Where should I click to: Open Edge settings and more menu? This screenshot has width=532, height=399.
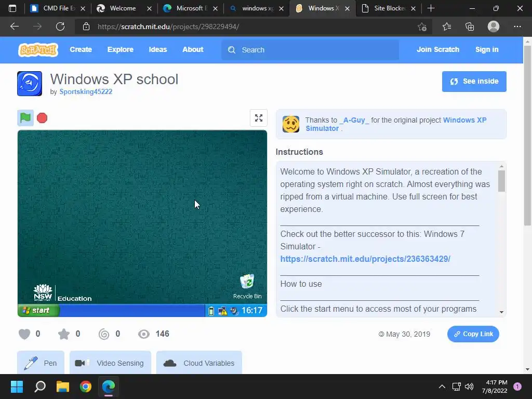(x=517, y=26)
